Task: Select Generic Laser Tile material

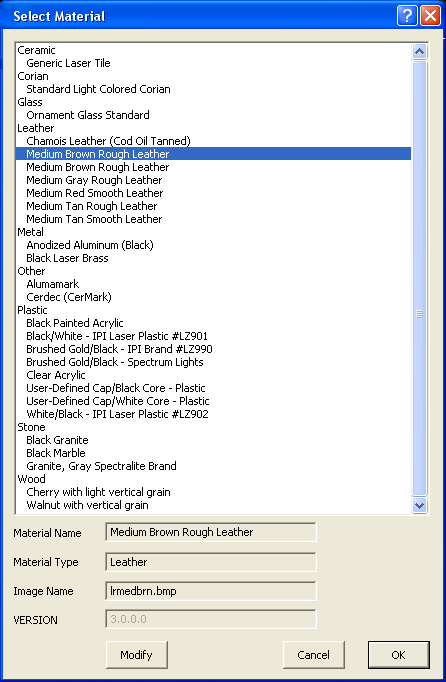Action: [68, 63]
